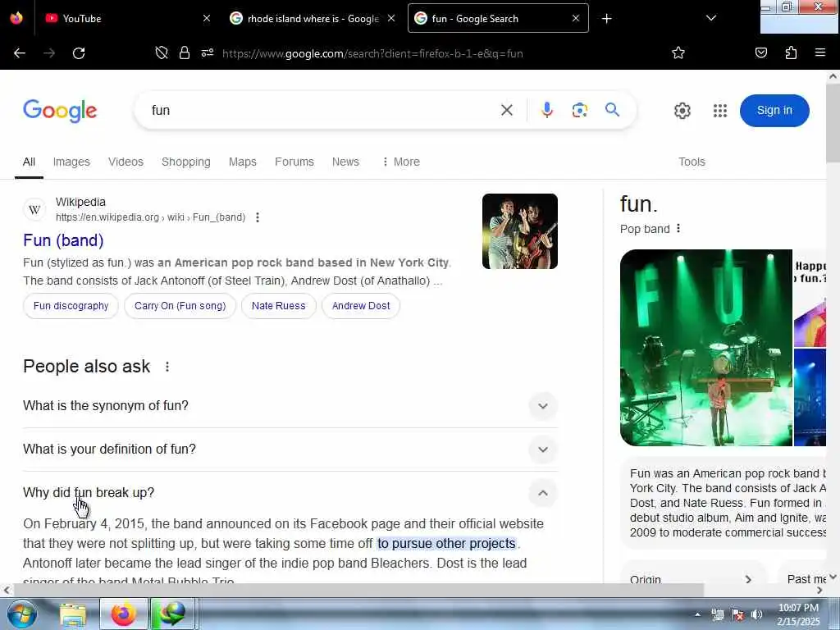Clear the search box with the X icon

(x=507, y=110)
